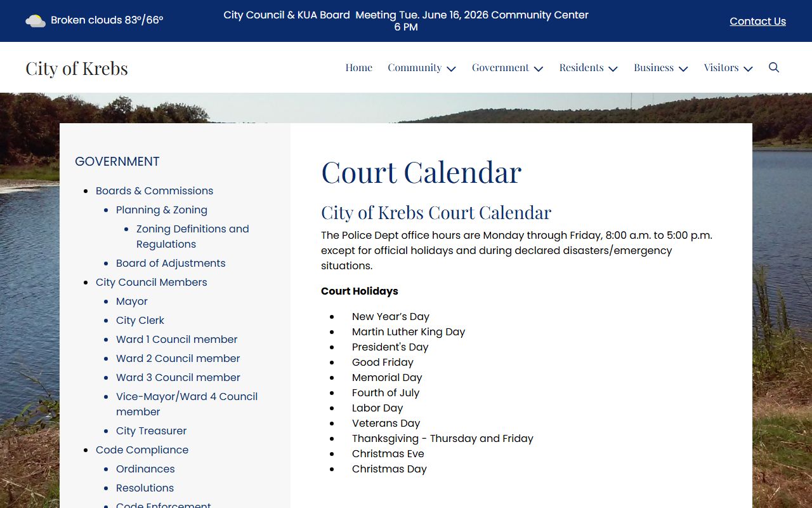Open the Community menu item
The height and width of the screenshot is (508, 812).
tap(415, 67)
